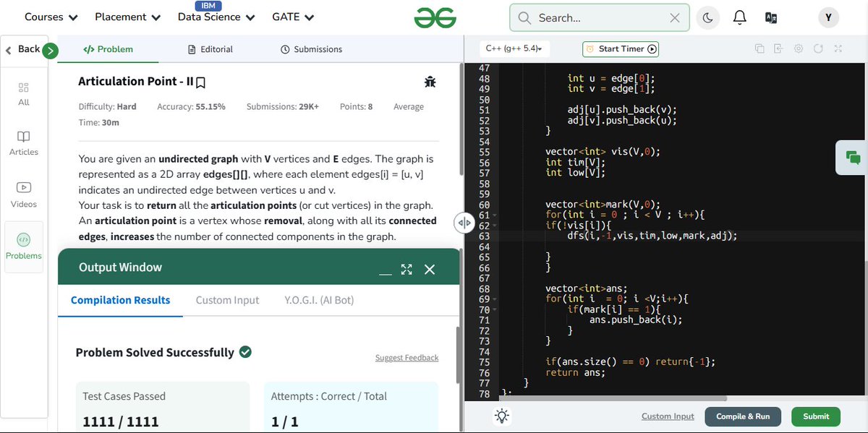Click the panel splitter handle

[x=463, y=223]
